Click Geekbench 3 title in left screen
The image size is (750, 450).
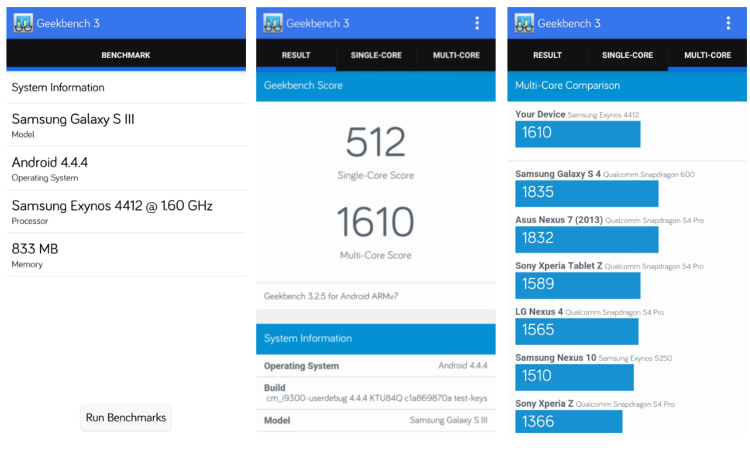coord(68,23)
